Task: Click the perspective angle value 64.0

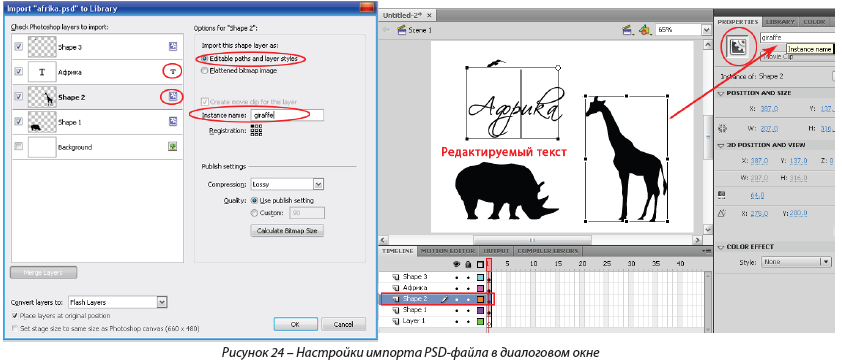Action: coord(757,195)
